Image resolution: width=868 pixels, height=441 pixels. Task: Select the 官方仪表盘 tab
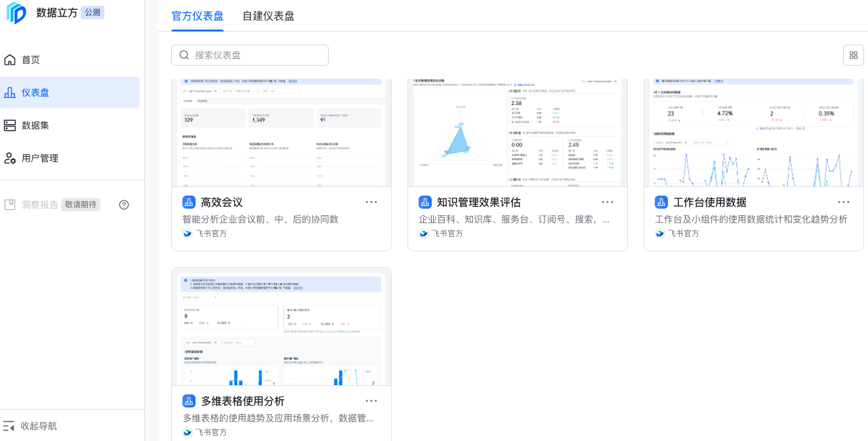tap(197, 16)
